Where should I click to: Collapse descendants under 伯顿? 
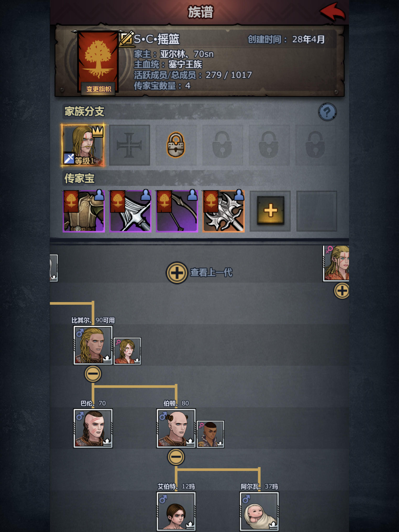(176, 456)
